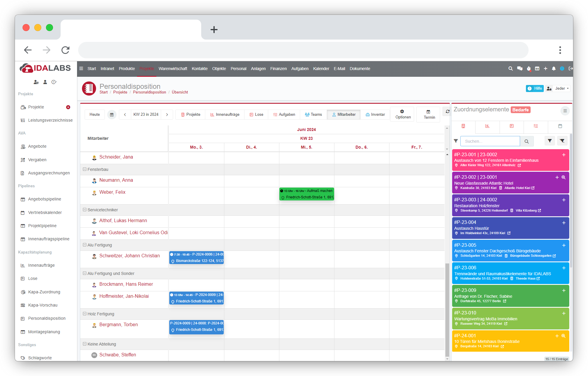Open the Jeder user dropdown
Viewport: 588px width, 376px height.
tap(561, 89)
